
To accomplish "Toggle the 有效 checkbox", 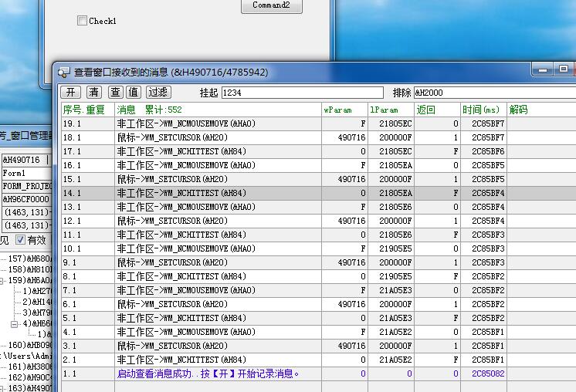I will (20, 240).
